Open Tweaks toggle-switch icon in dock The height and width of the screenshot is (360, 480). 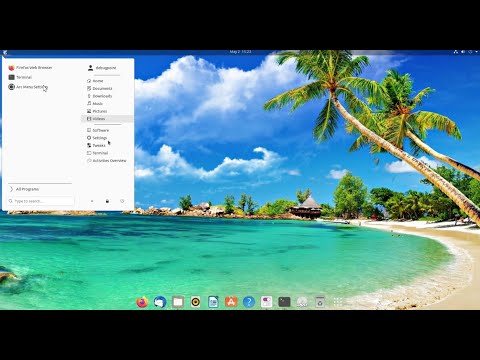coord(267,302)
